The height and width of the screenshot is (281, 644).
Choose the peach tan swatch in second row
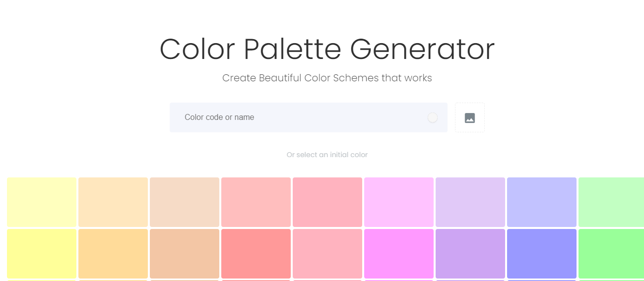[x=185, y=253]
